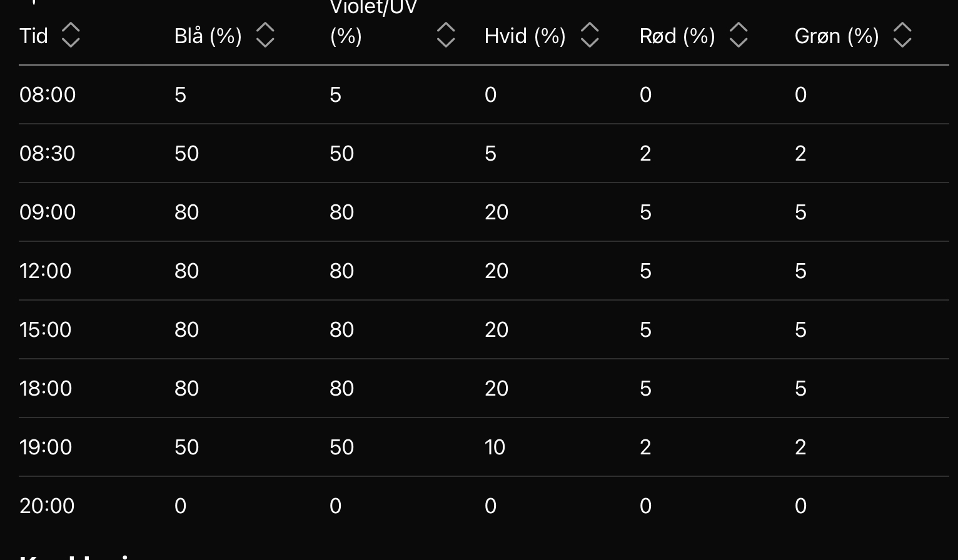Select the 20:00 time cell
958x560 pixels.
click(x=47, y=506)
